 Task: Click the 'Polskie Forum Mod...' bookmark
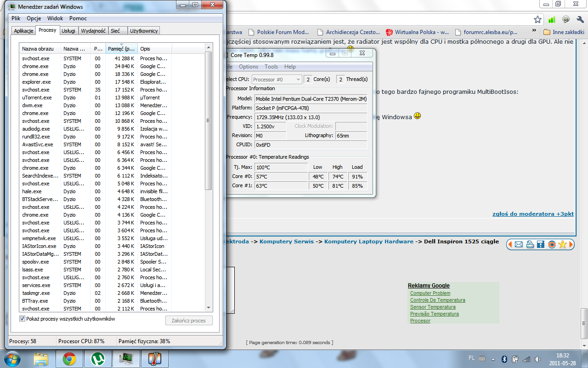pyautogui.click(x=278, y=32)
